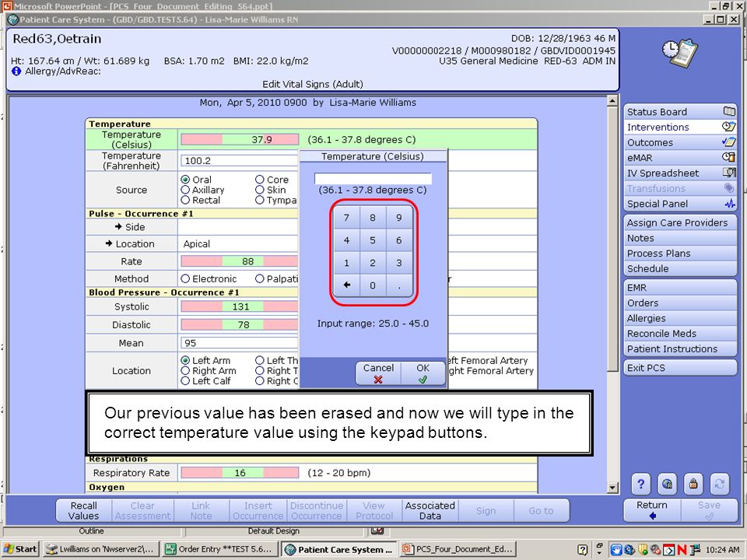Click the keypad decimal point key
Image resolution: width=747 pixels, height=560 pixels.
(399, 285)
